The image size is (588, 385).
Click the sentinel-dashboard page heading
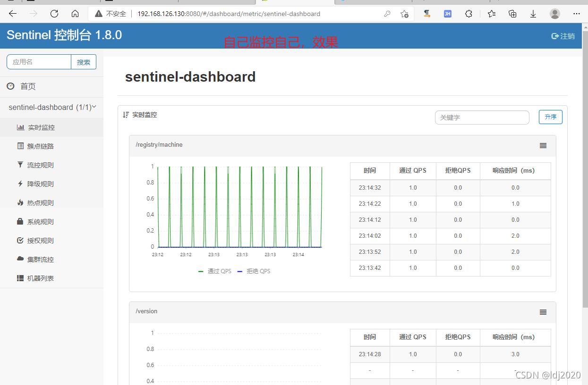(x=190, y=77)
